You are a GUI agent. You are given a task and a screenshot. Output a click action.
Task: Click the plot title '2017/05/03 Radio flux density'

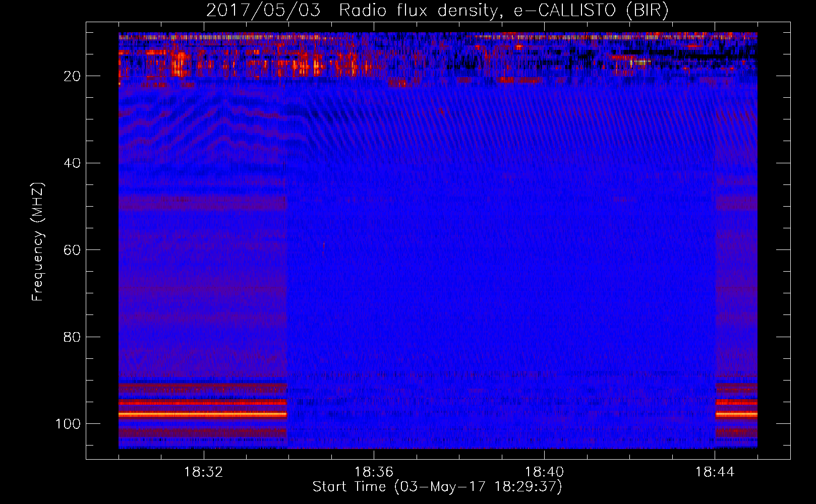pos(352,11)
